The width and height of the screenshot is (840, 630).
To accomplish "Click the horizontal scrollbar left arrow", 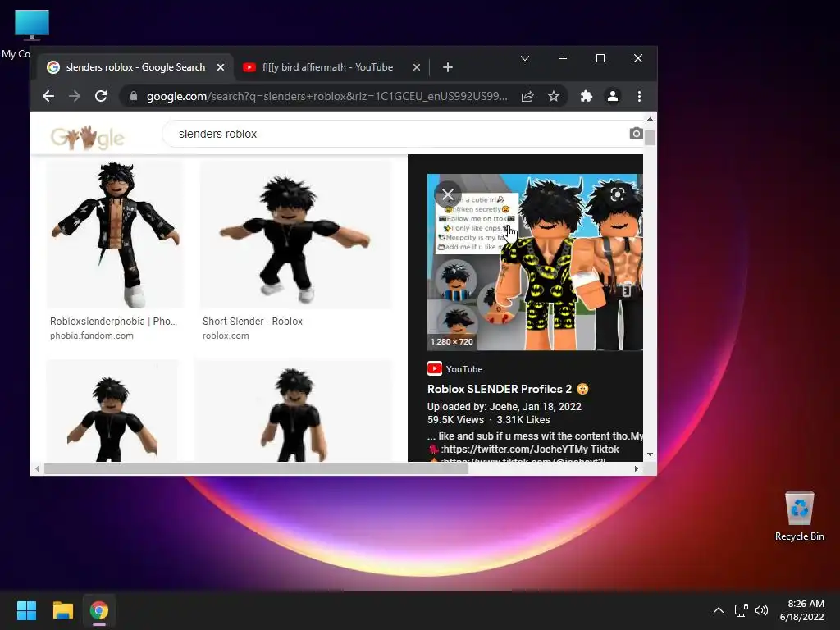I will [x=36, y=468].
